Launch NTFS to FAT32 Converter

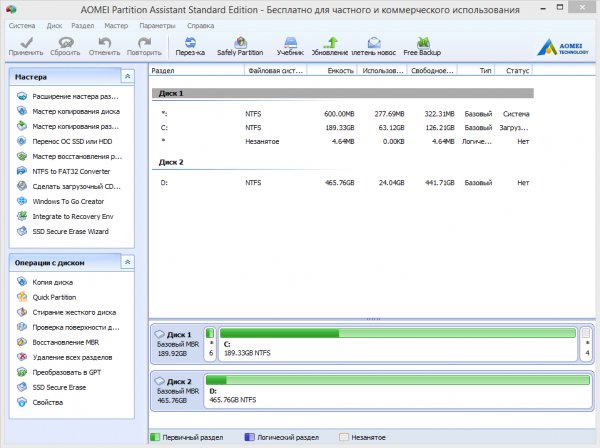click(63, 171)
